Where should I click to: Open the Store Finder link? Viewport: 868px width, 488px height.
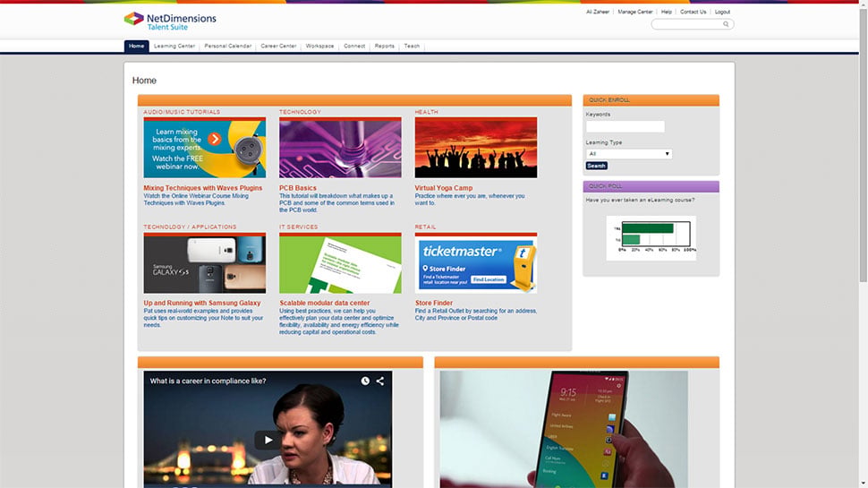433,303
